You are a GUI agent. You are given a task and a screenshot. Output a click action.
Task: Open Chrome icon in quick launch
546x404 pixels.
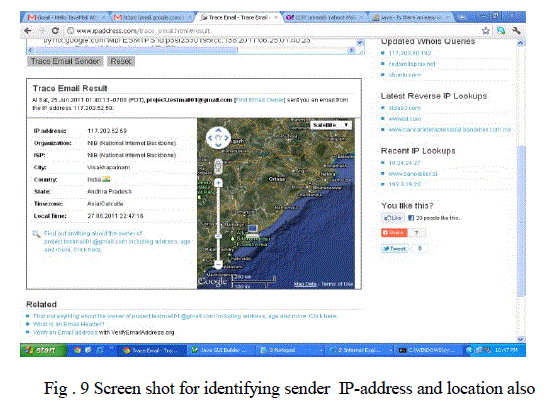[x=77, y=350]
